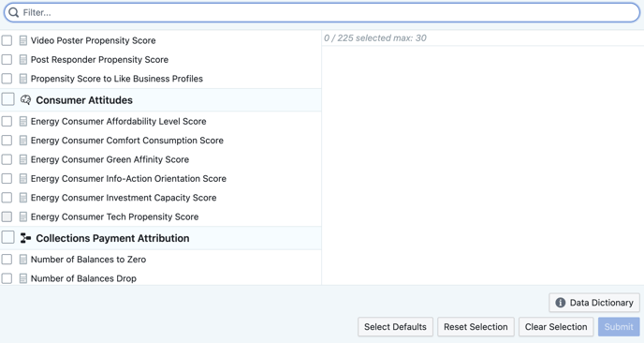Screen dimensions: 644x343
Task: Check Energy Consumer Investment Capacity Score checkbox
Action: [7, 198]
